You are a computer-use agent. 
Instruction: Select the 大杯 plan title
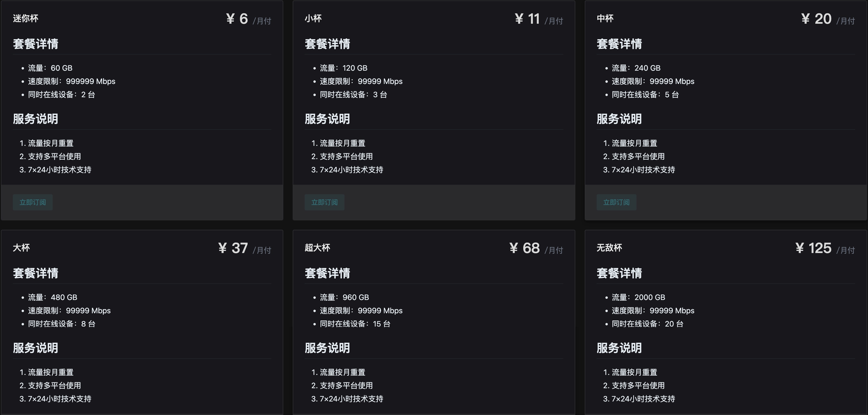click(x=21, y=248)
